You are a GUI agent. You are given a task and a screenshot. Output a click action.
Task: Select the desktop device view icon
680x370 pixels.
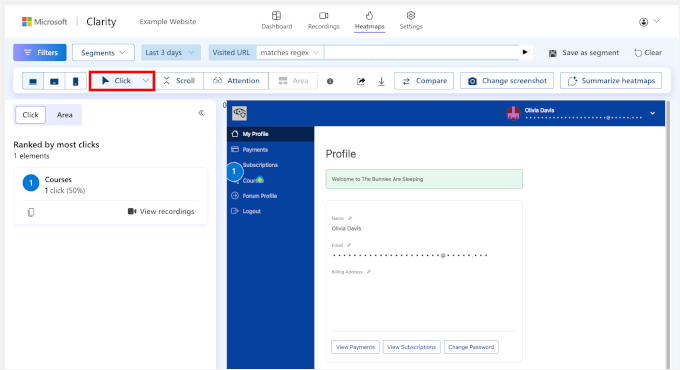click(x=33, y=81)
